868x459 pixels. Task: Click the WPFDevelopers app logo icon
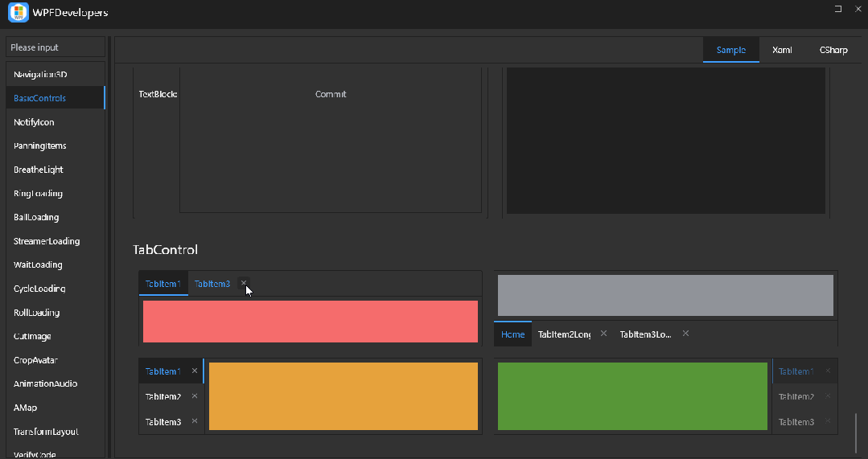[x=19, y=12]
